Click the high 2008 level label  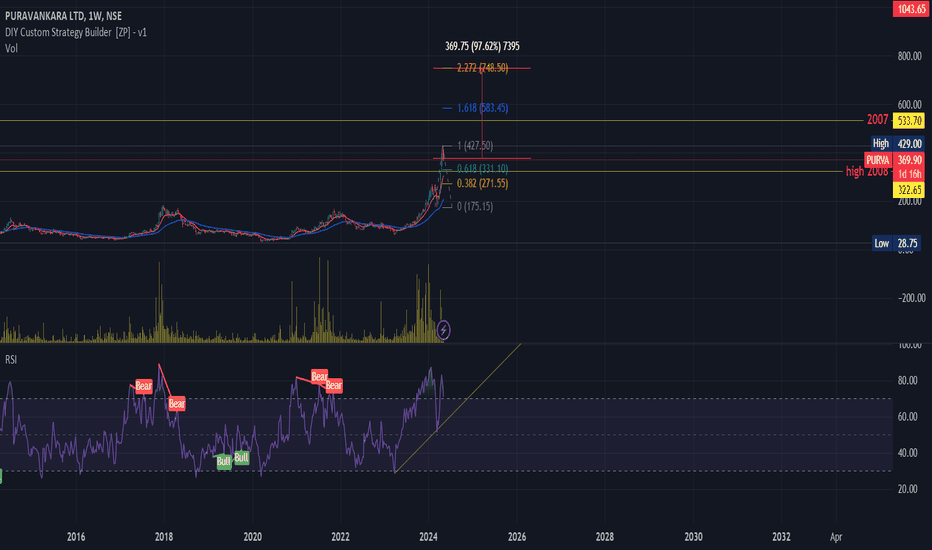point(867,171)
